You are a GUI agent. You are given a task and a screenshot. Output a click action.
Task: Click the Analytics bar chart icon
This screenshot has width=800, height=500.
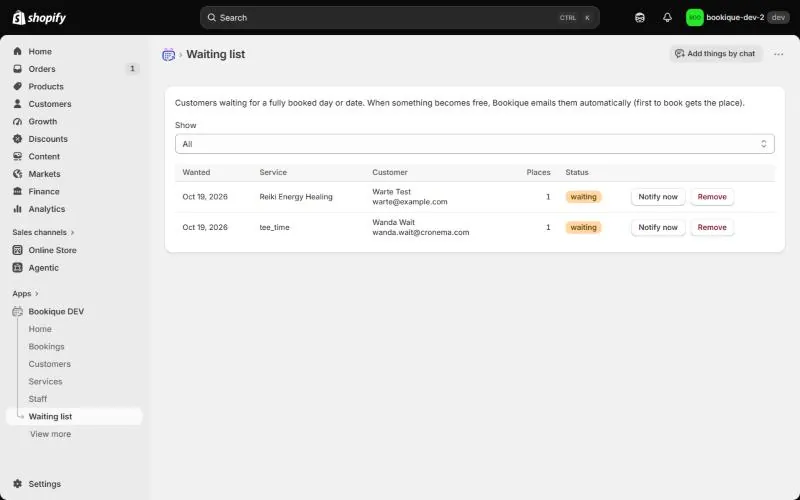click(x=17, y=209)
